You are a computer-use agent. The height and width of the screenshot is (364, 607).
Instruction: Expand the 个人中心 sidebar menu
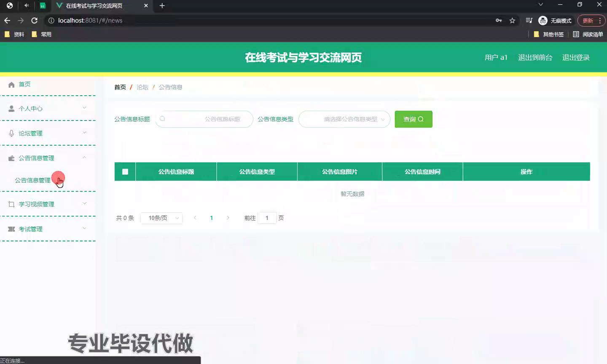click(47, 109)
